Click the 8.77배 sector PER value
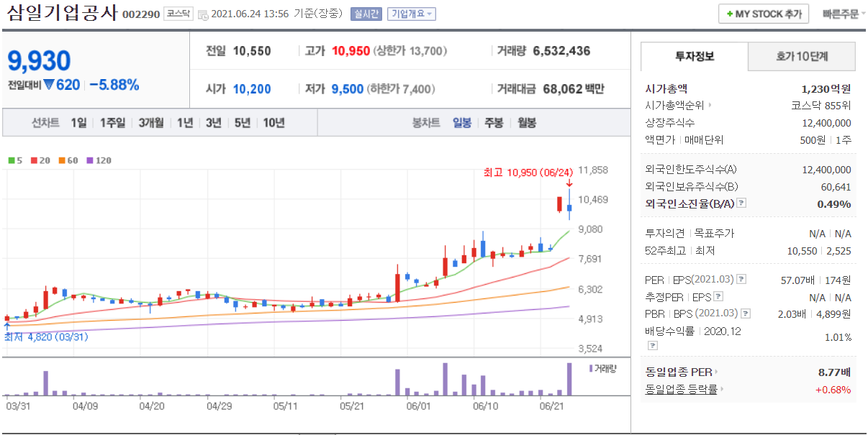 pyautogui.click(x=835, y=372)
